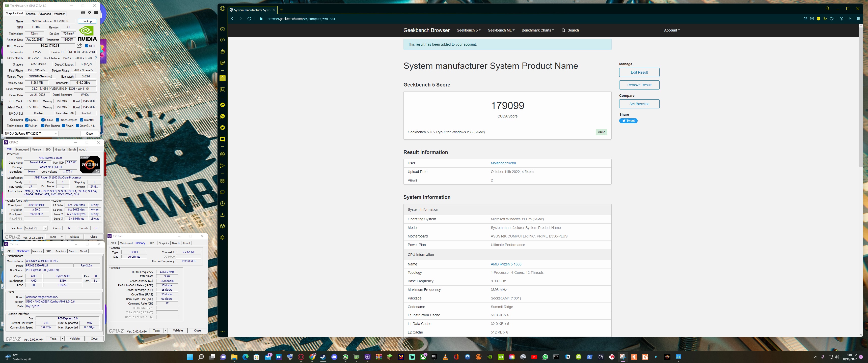
Task: Switch to Sensors tab in GPU-Z
Action: click(x=31, y=14)
